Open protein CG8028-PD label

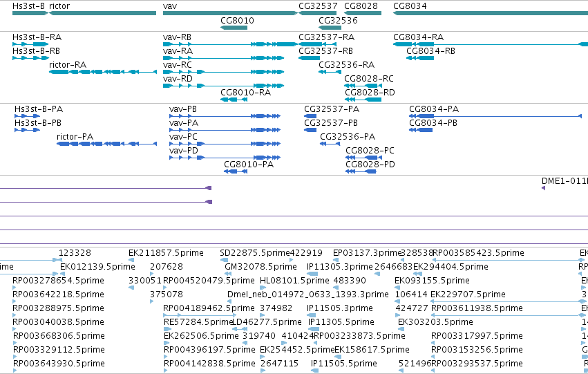coord(370,165)
